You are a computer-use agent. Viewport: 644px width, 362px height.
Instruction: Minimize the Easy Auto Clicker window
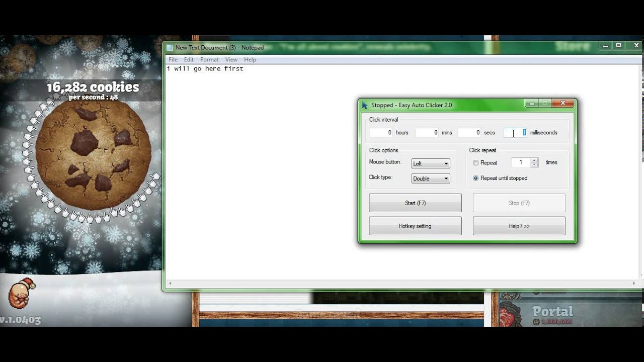coord(532,103)
